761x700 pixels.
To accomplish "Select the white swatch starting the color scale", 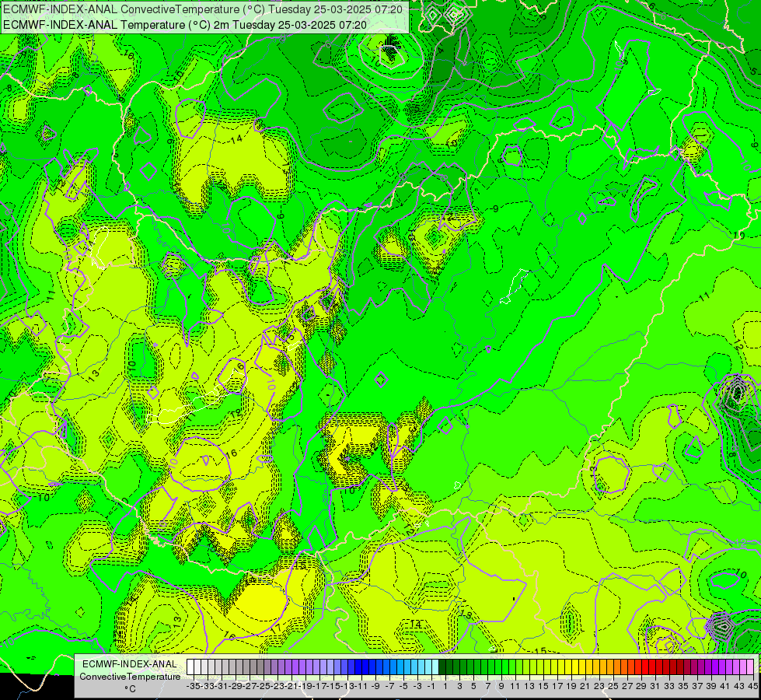I will (190, 667).
